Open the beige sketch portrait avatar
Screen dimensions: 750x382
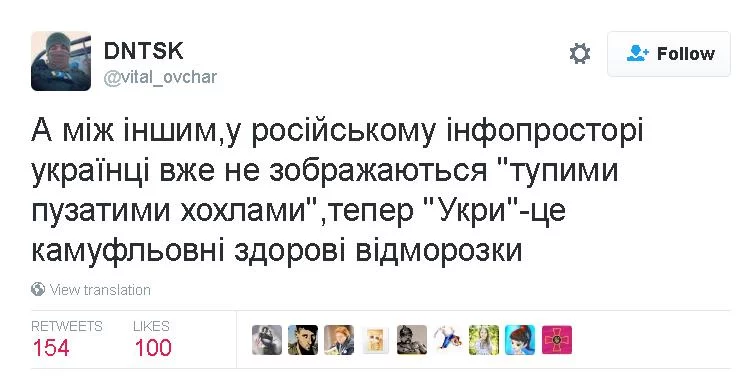(375, 340)
